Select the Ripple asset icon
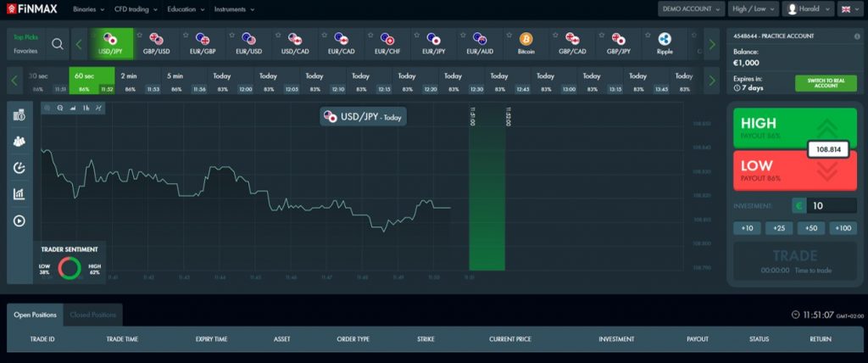868x363 pixels. (x=664, y=40)
